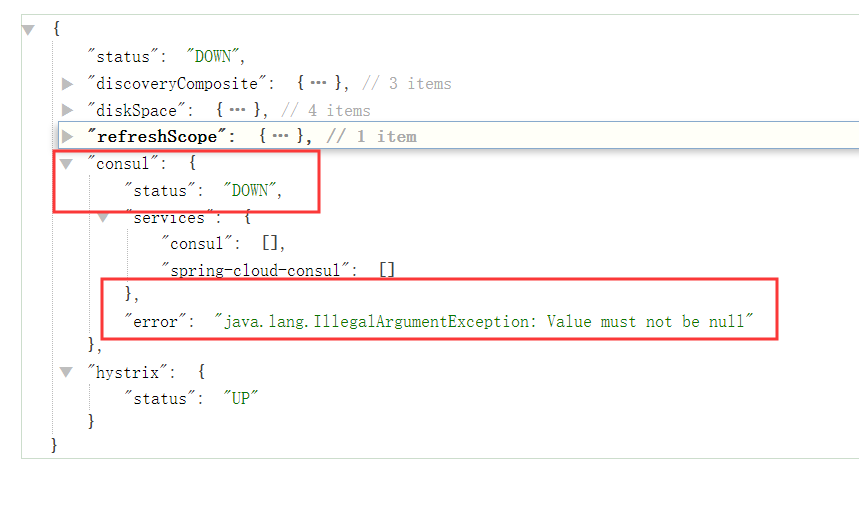Click the "status" key under hystrix

pyautogui.click(x=160, y=398)
